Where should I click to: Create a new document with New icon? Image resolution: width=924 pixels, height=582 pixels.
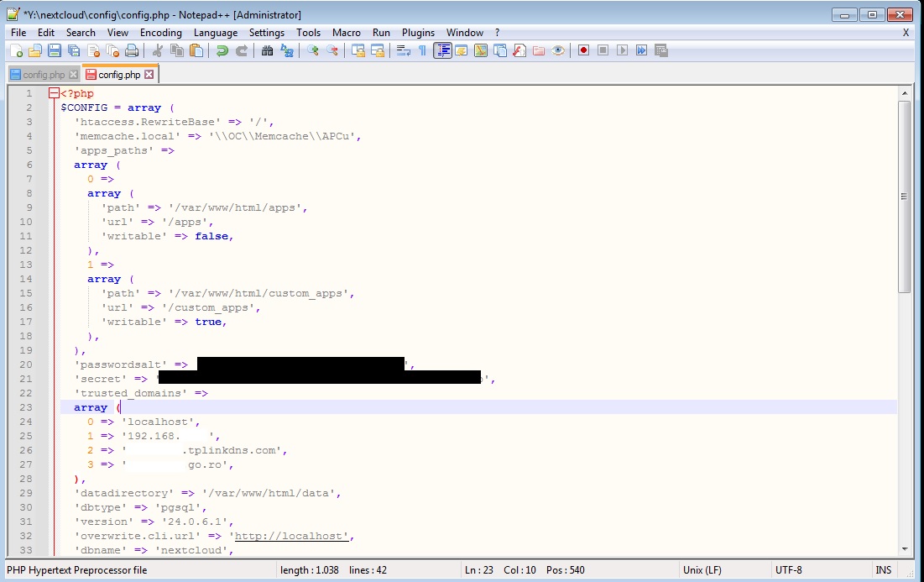(x=17, y=50)
